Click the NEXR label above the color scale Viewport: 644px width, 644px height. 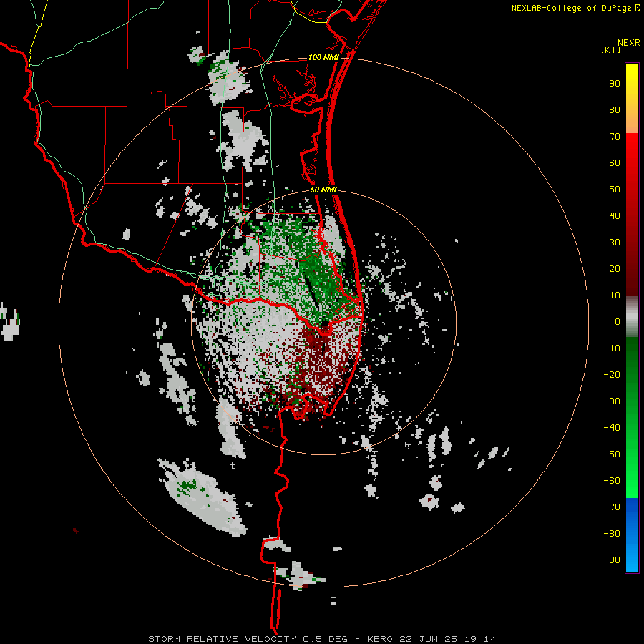click(629, 43)
